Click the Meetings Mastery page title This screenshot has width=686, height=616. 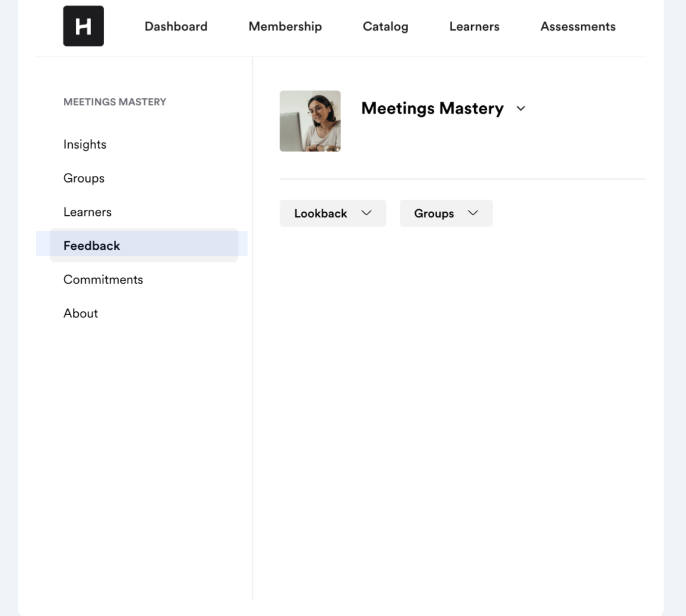(x=432, y=108)
